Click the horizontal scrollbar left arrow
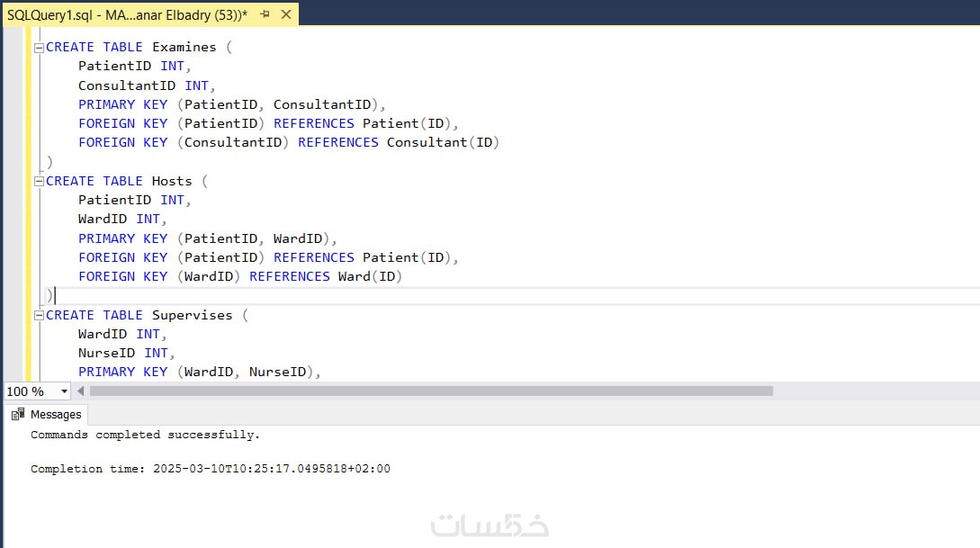 [x=80, y=391]
